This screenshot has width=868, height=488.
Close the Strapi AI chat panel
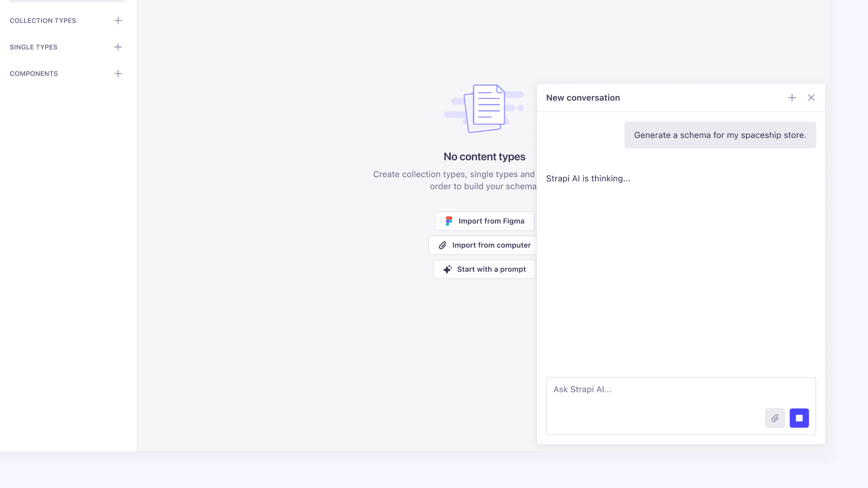point(811,98)
